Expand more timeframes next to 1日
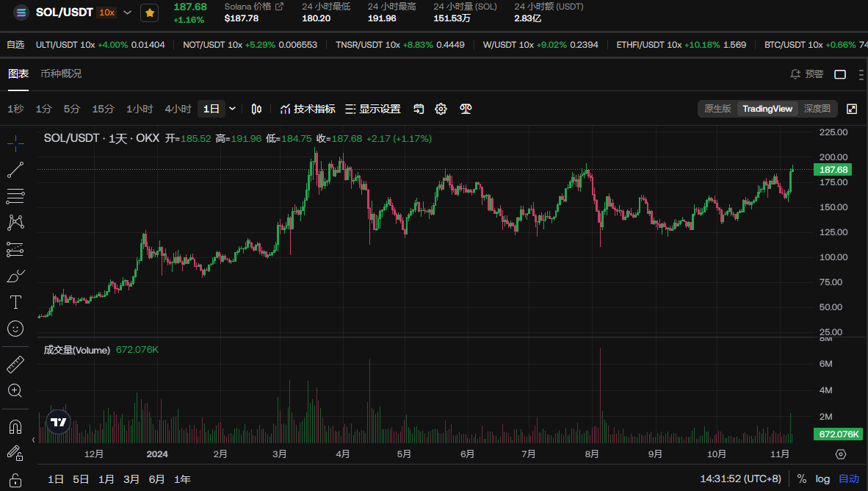The height and width of the screenshot is (491, 868). (x=233, y=109)
